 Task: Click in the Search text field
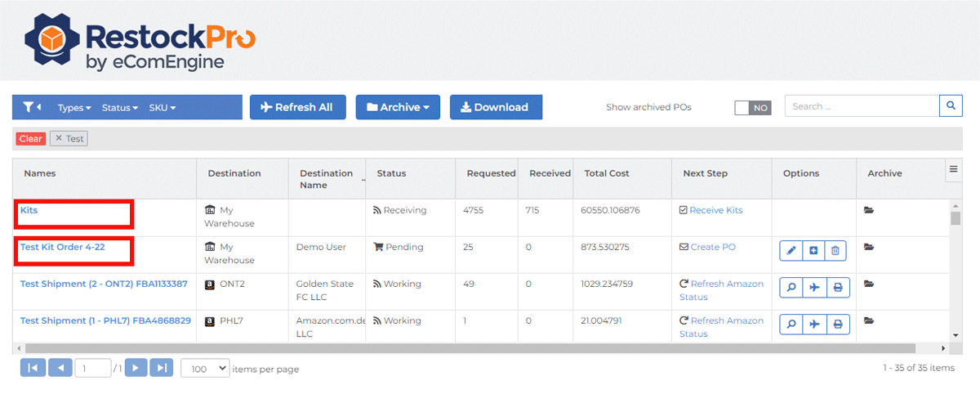862,106
